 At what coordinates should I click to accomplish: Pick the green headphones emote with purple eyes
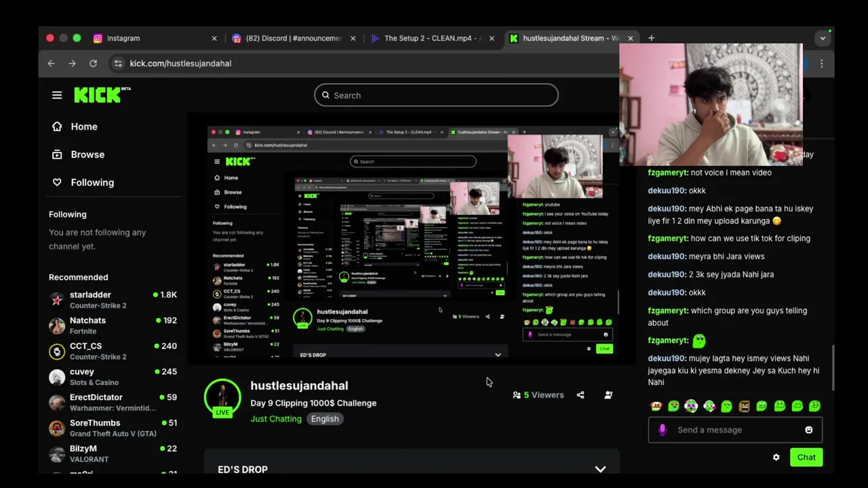pos(691,406)
